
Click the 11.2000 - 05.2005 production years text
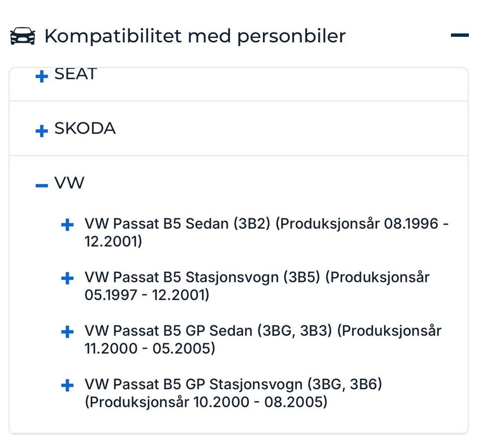tap(150, 349)
